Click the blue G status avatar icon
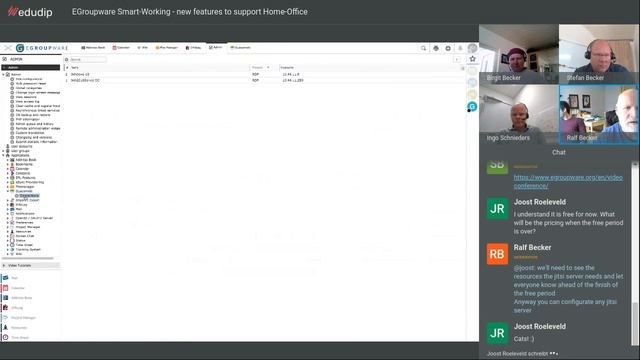Image resolution: width=640 pixels, height=360 pixels. [x=472, y=107]
